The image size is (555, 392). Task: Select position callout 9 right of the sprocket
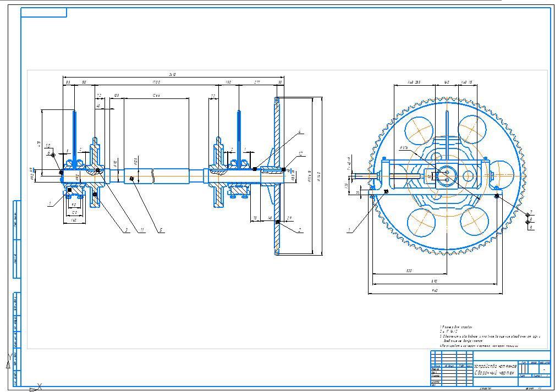coord(531,228)
